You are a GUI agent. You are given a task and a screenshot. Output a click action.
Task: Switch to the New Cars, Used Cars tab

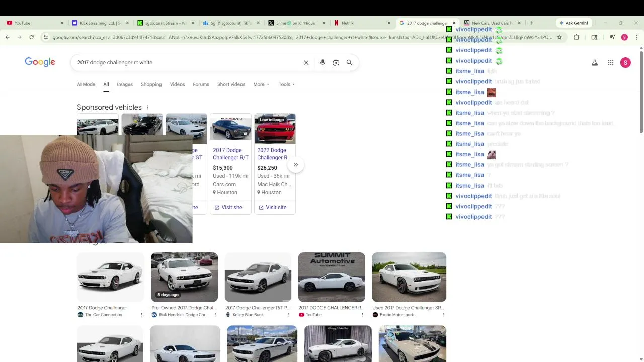492,23
